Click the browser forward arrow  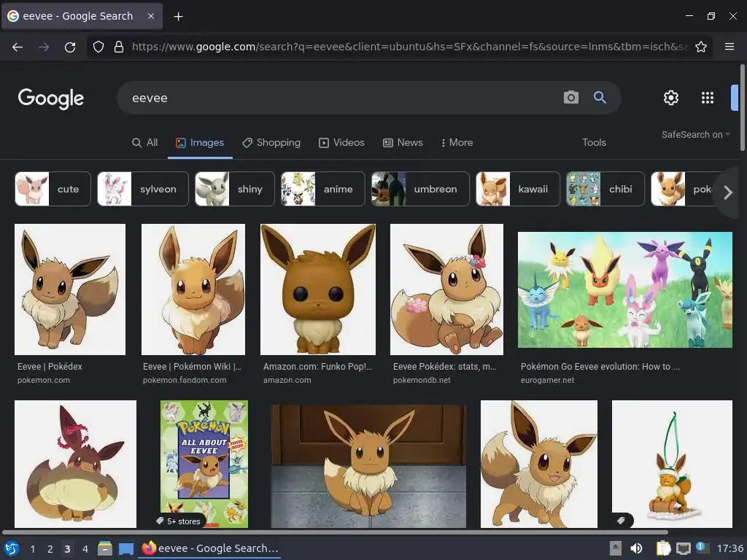click(x=44, y=47)
